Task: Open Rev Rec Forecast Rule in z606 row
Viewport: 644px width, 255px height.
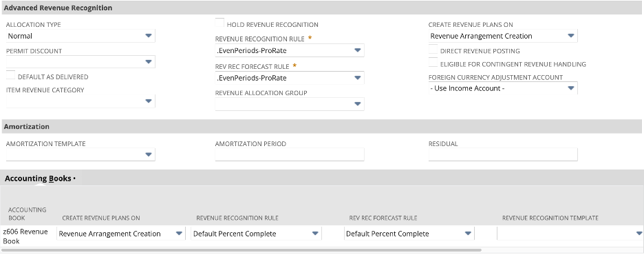Action: [x=409, y=234]
